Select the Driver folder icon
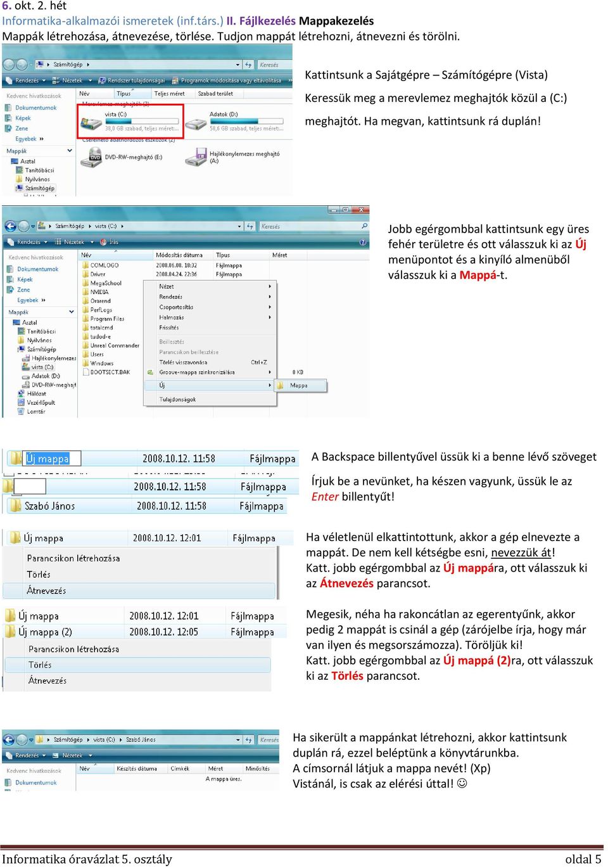Image resolution: width=608 pixels, height=868 pixels. [x=85, y=274]
